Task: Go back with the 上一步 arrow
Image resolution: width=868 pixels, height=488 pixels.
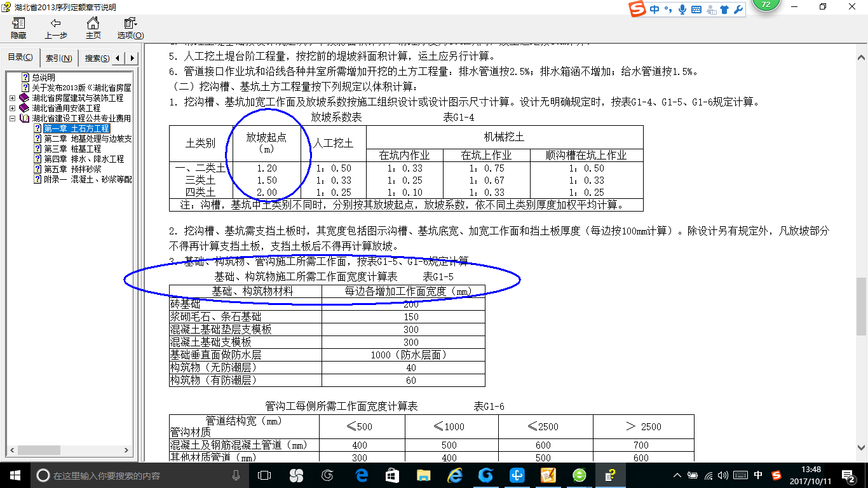Action: [x=56, y=29]
